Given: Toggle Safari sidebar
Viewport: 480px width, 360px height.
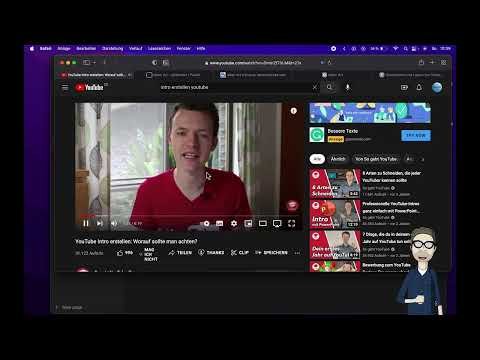Looking at the screenshot, I should coord(86,62).
